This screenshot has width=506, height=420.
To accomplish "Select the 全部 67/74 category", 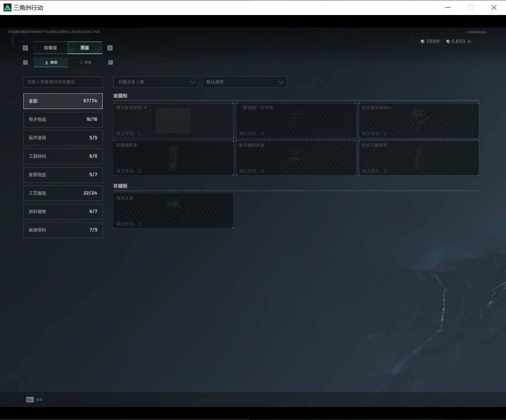I will coord(63,101).
